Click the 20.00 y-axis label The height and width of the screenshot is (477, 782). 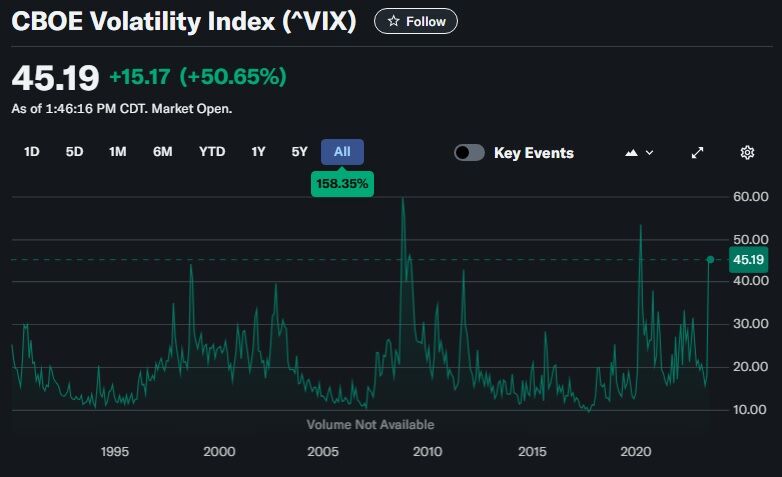[751, 367]
